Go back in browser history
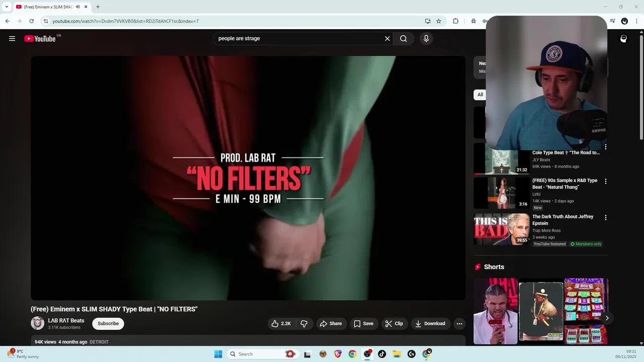The image size is (644, 362). [x=7, y=21]
